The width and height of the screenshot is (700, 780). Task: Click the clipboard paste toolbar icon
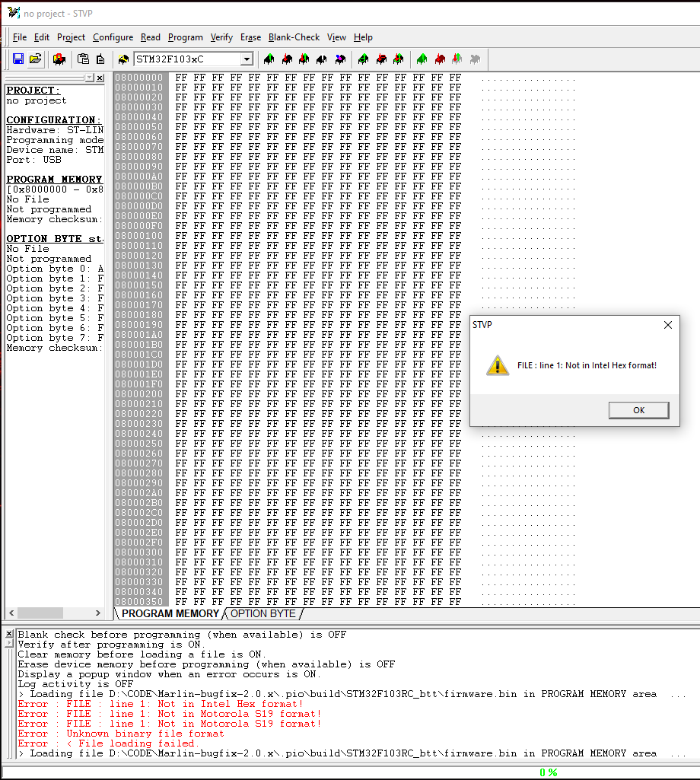tap(83, 59)
